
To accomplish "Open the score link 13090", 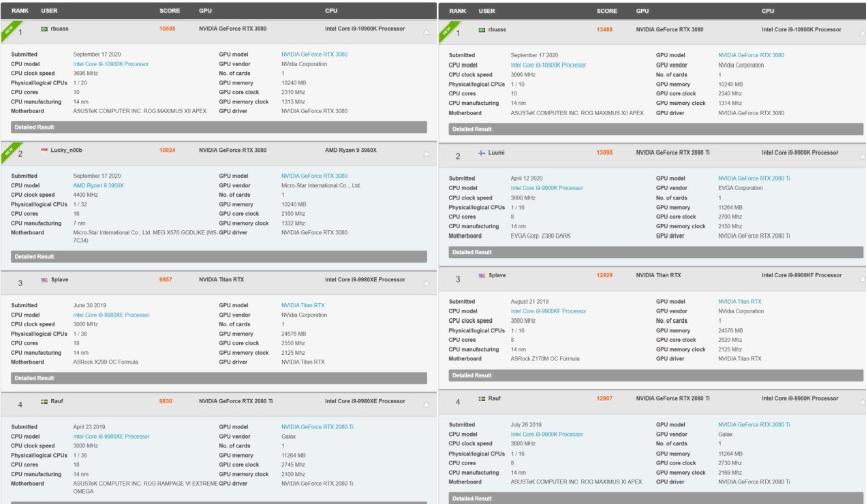I will tap(604, 153).
